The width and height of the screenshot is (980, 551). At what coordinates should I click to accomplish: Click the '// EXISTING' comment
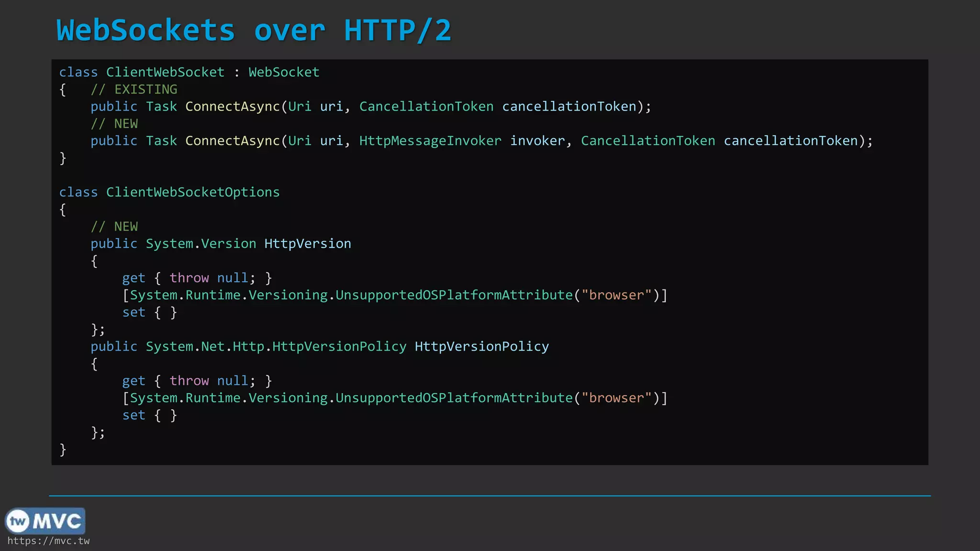click(x=134, y=89)
